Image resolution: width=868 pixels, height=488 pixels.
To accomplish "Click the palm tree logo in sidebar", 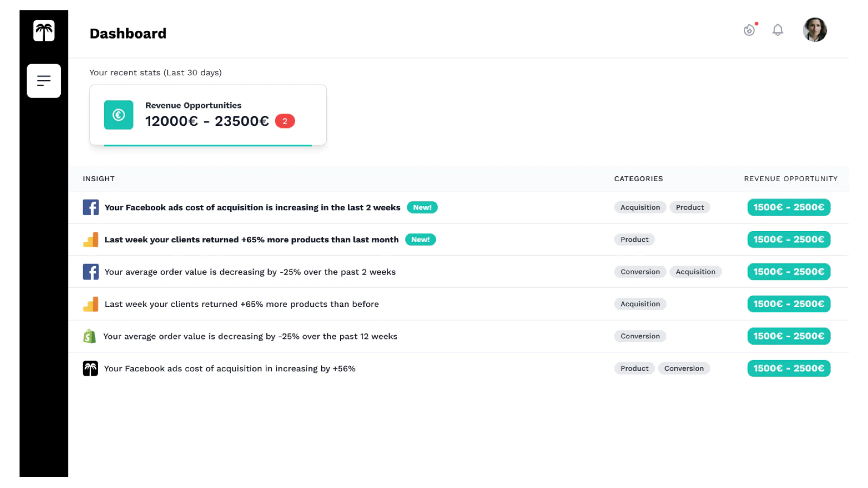I will 44,31.
